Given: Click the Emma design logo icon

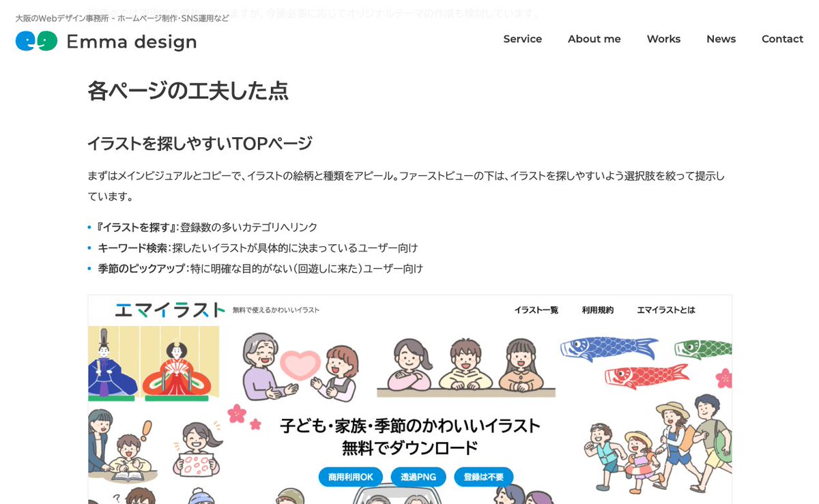Looking at the screenshot, I should 36,42.
